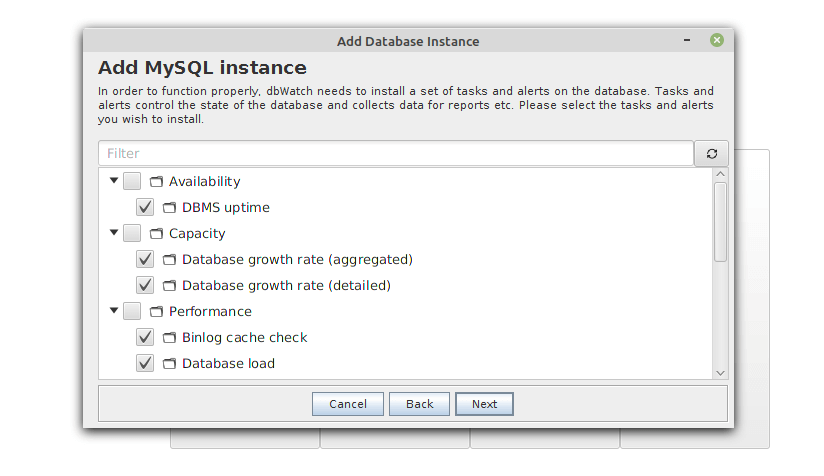Click the refresh icon beside the filter
The height and width of the screenshot is (476, 824).
711,154
